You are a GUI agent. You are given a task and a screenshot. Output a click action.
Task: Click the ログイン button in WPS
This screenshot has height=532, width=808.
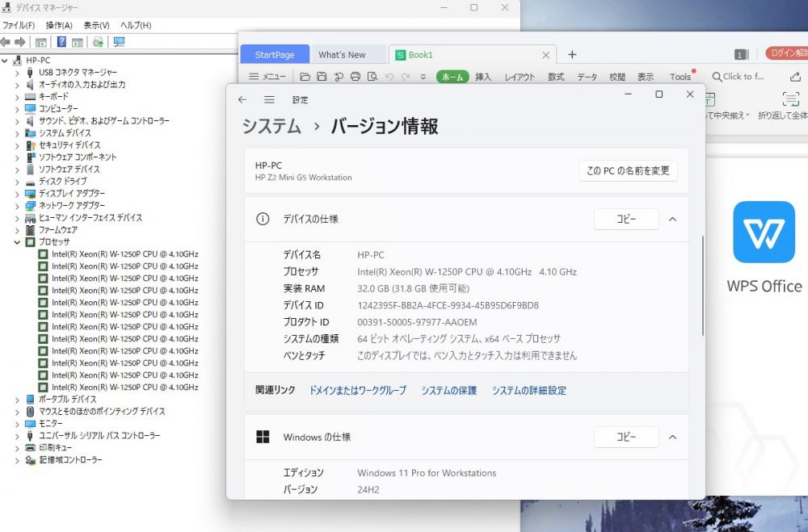click(787, 53)
